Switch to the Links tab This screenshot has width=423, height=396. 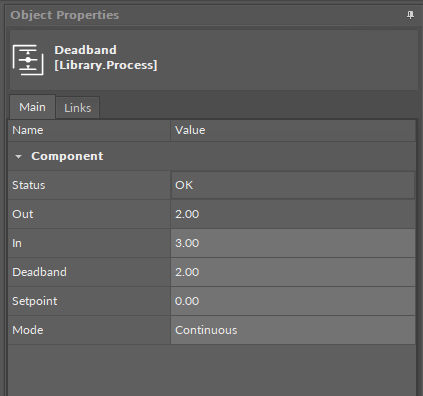78,108
